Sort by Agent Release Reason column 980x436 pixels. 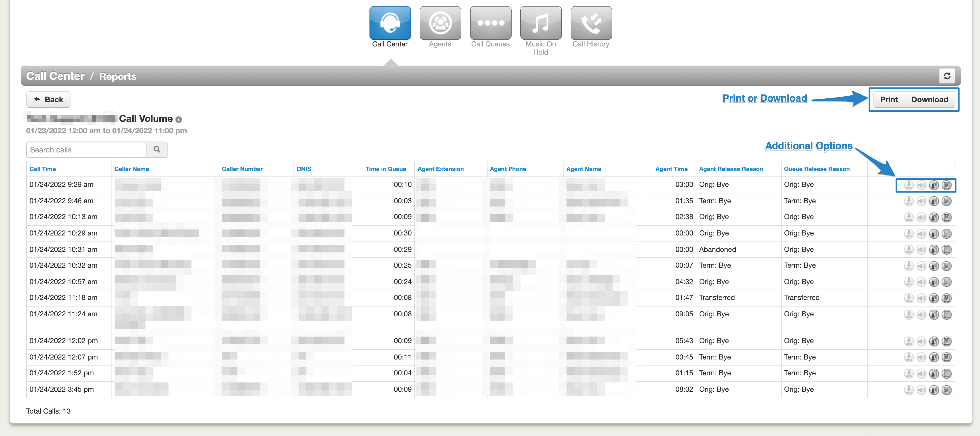731,169
